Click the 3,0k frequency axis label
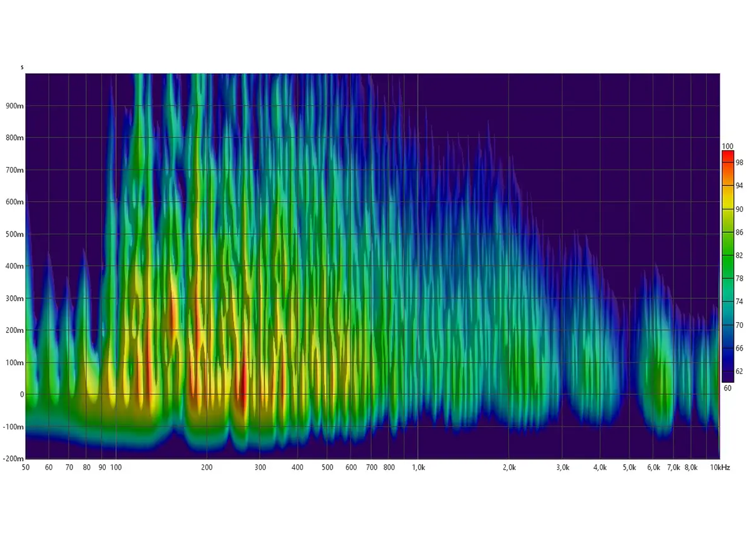The image size is (756, 536). [563, 468]
